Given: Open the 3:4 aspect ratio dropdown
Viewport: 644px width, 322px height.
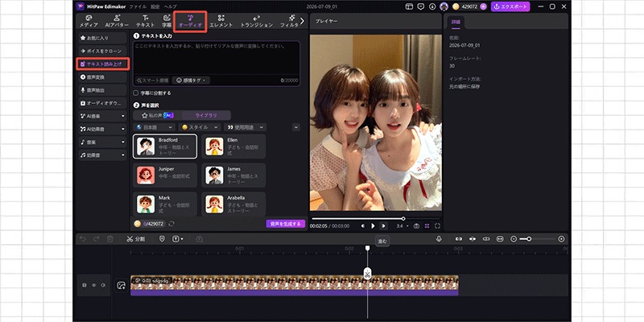Looking at the screenshot, I should point(402,226).
